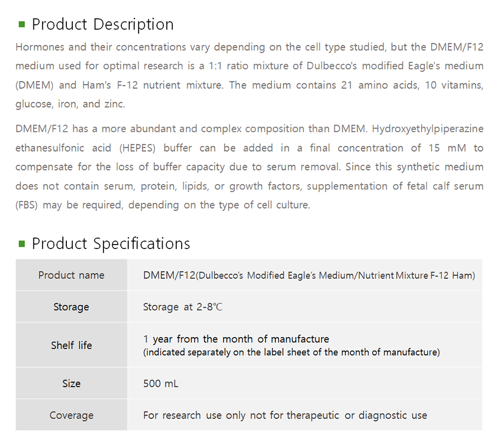Click the line starting '(FBS) may be required'
The width and height of the screenshot is (499, 448).
click(163, 205)
